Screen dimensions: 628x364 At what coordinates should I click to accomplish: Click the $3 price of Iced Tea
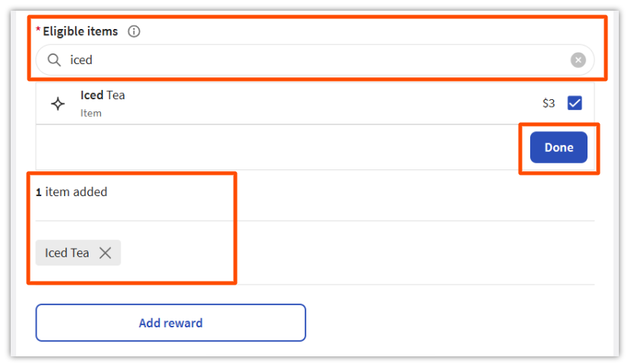[549, 103]
